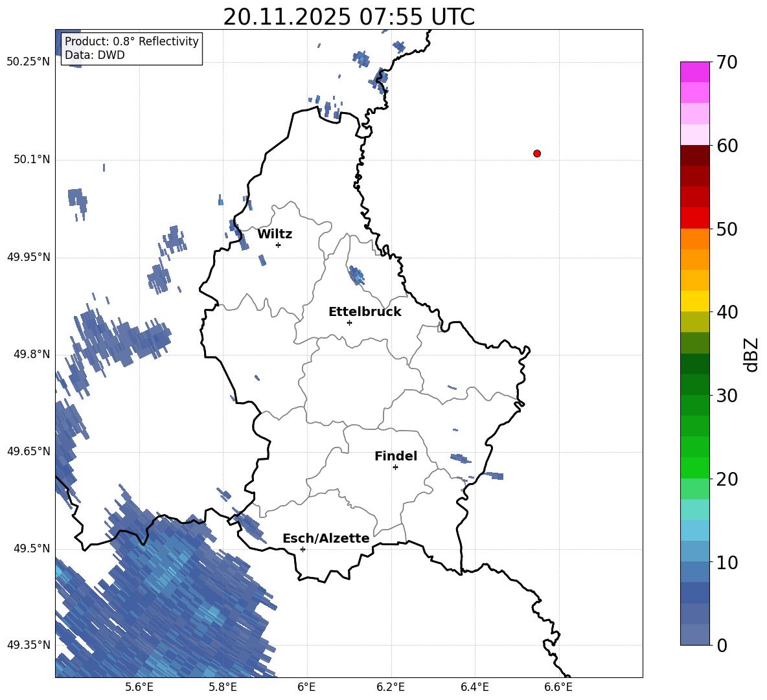Click the 10 value on colorbar
The width and height of the screenshot is (767, 700).
(726, 562)
